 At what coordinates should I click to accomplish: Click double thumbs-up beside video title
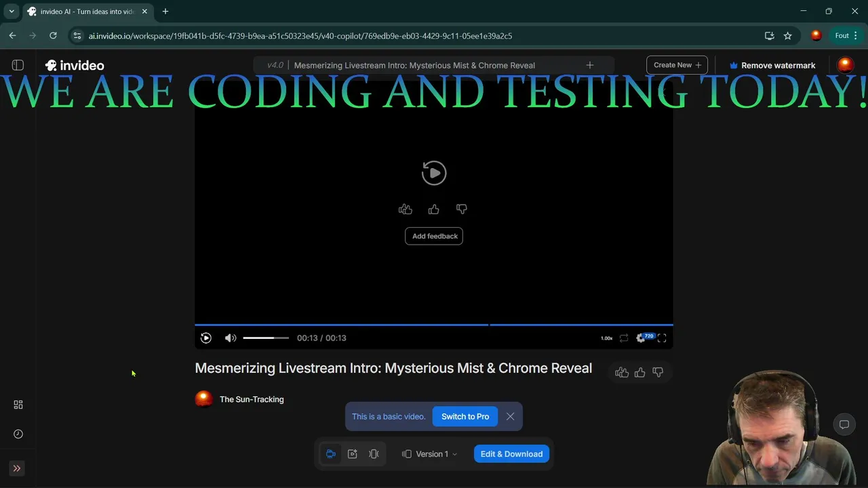tap(622, 372)
